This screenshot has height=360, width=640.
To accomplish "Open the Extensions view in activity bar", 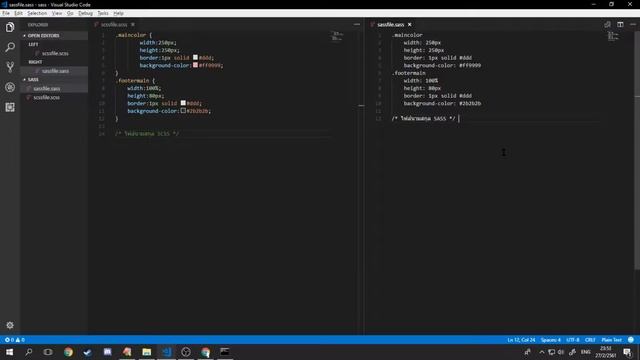I will (10, 107).
